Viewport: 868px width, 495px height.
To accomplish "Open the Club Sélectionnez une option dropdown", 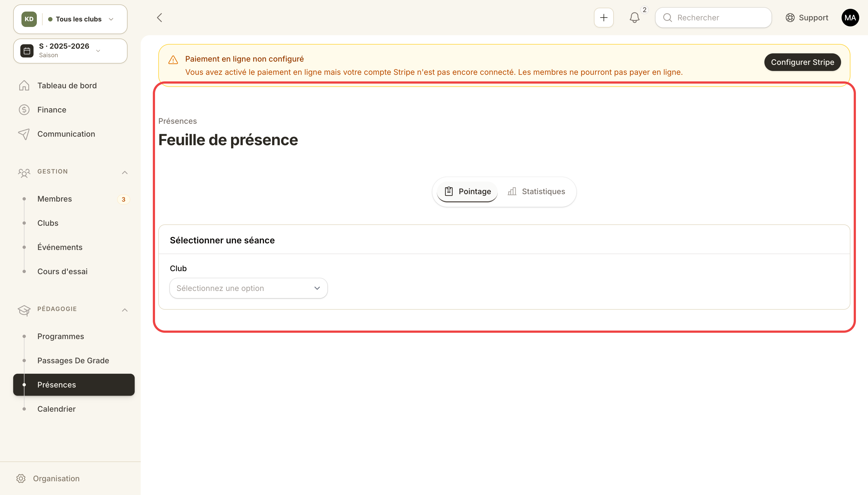I will [x=248, y=288].
